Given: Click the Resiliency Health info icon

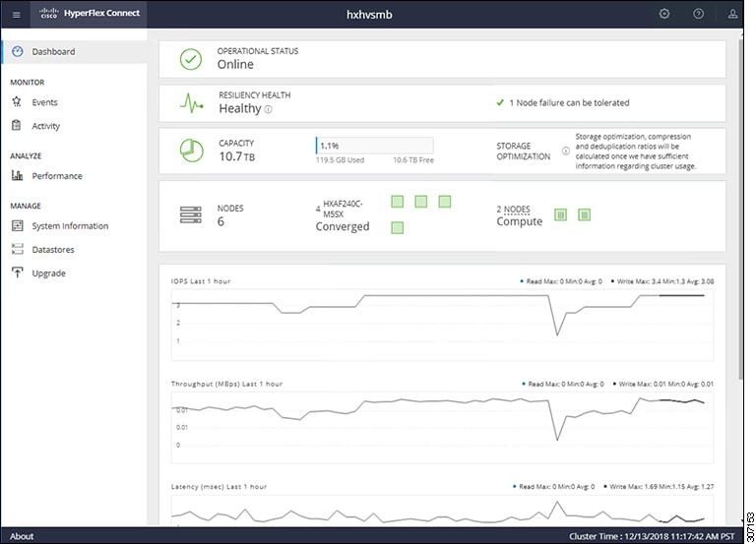Looking at the screenshot, I should tap(268, 110).
